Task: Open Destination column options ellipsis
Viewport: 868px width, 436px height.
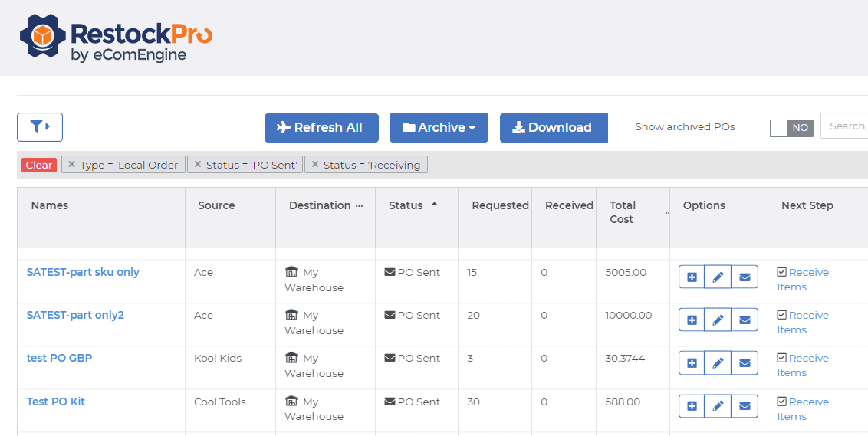Action: pos(359,205)
